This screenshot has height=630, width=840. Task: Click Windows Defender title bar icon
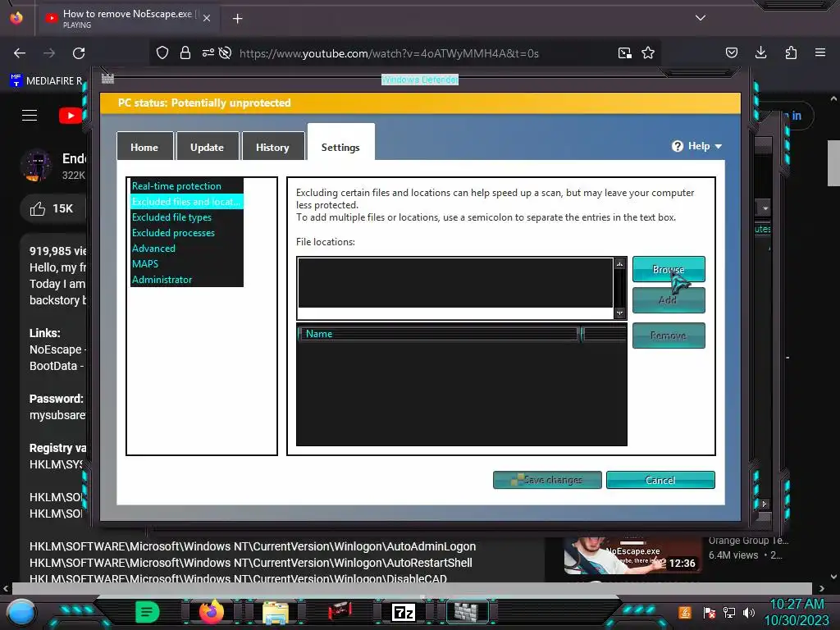click(107, 79)
